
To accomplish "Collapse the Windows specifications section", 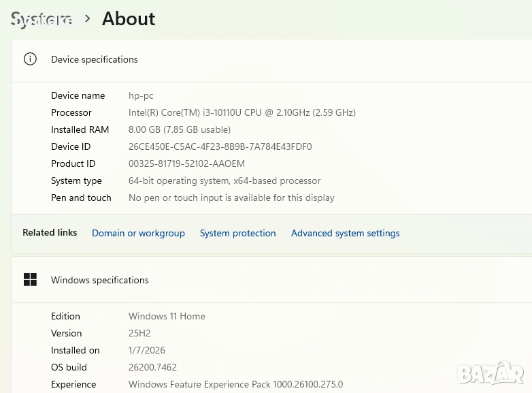I will pos(272,280).
